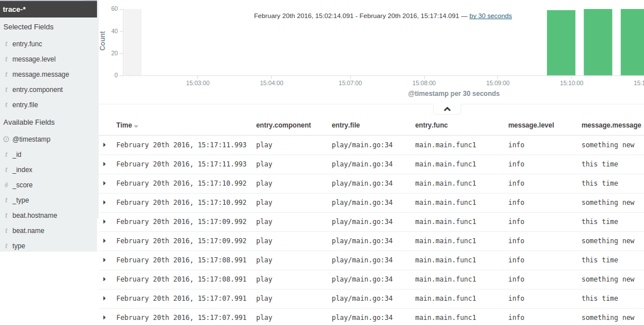The height and width of the screenshot is (325, 644).
Task: Expand the first document row details
Action: click(x=104, y=144)
